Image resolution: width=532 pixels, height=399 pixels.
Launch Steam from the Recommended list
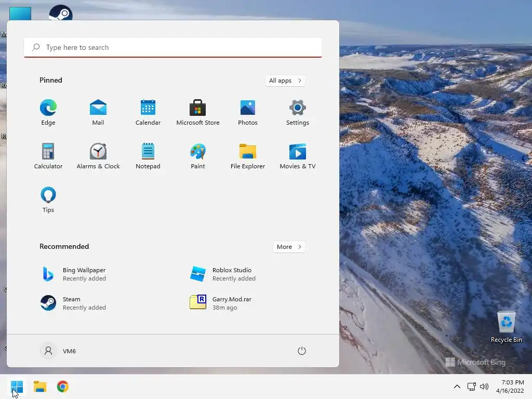(73, 303)
